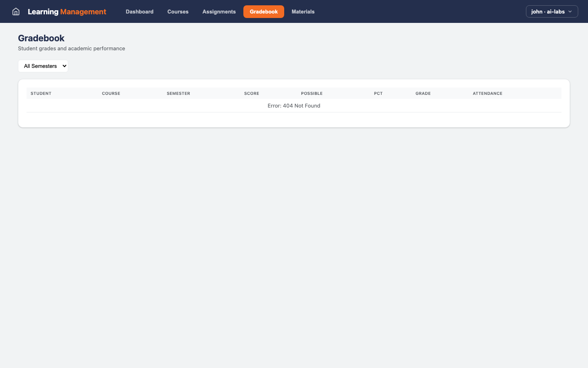
Task: Switch to the Dashboard tab
Action: [139, 11]
